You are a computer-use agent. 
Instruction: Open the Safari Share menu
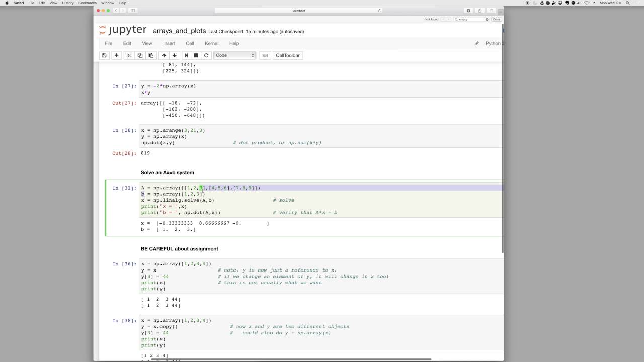click(x=480, y=11)
